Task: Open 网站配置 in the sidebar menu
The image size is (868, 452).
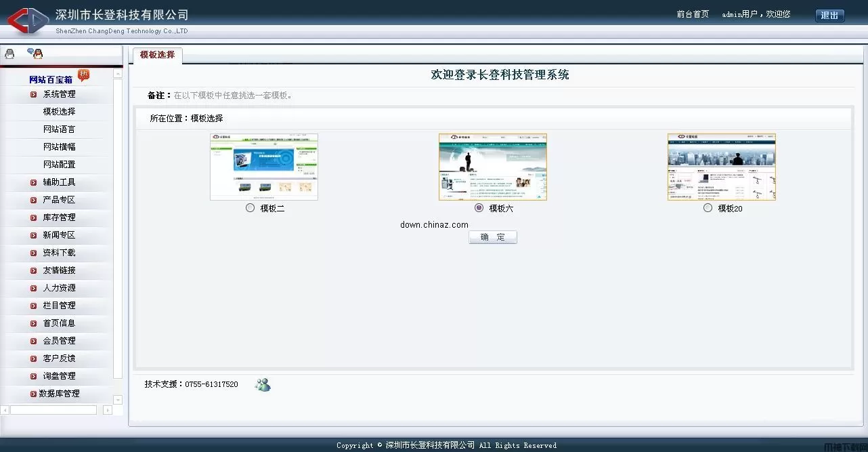Action: (60, 165)
